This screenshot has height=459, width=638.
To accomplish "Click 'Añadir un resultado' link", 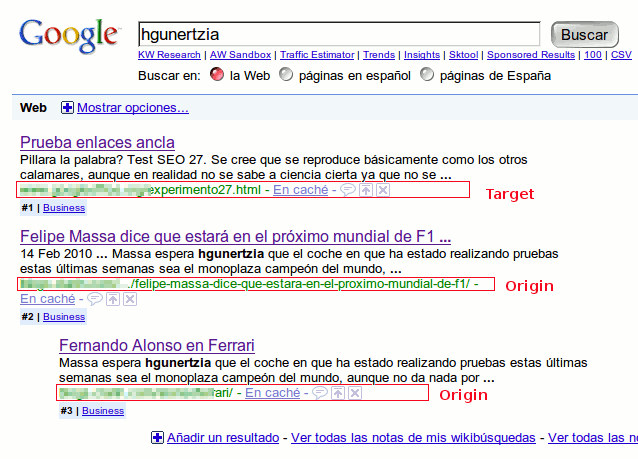I will (x=223, y=438).
